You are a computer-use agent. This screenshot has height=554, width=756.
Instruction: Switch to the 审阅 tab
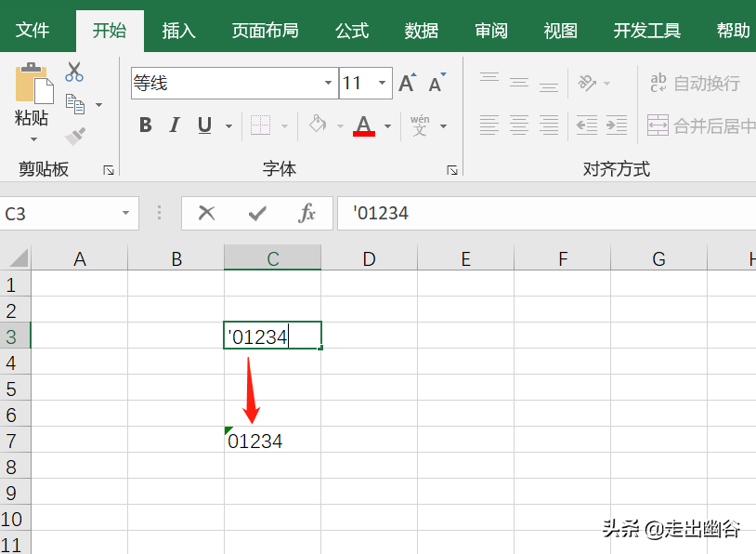(490, 31)
